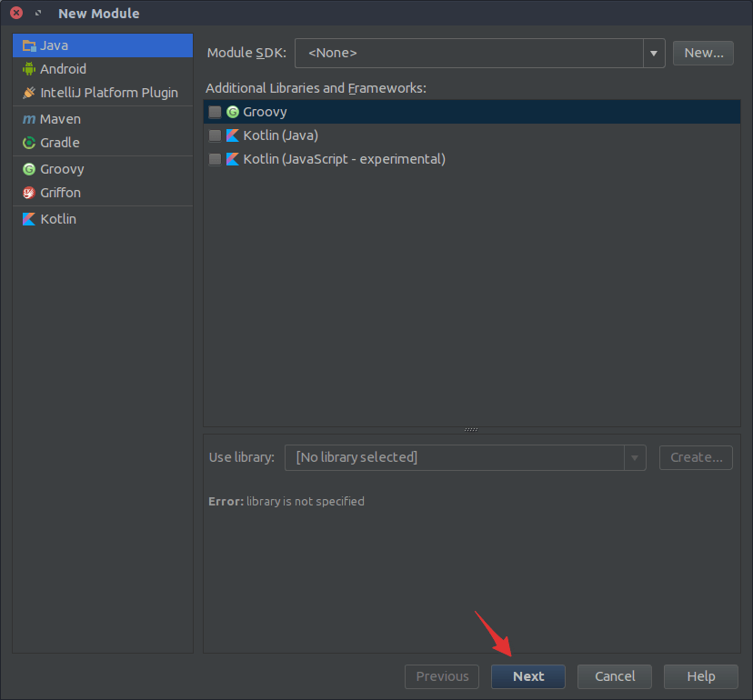Click the New... SDK button
The width and height of the screenshot is (753, 700).
click(x=703, y=53)
